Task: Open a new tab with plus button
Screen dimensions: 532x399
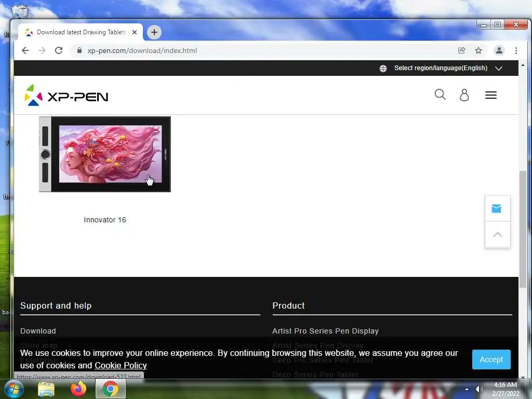Action: tap(154, 32)
